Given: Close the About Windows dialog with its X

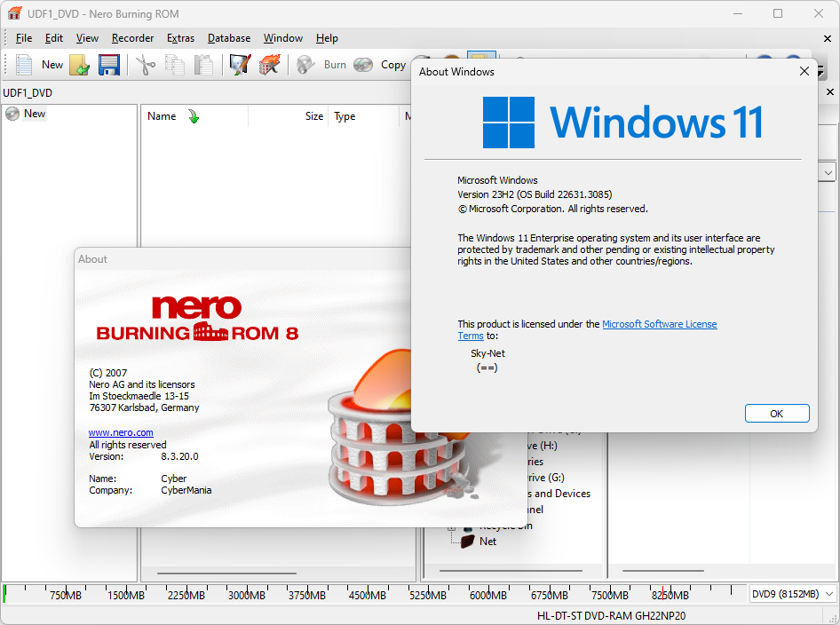Looking at the screenshot, I should (x=804, y=71).
